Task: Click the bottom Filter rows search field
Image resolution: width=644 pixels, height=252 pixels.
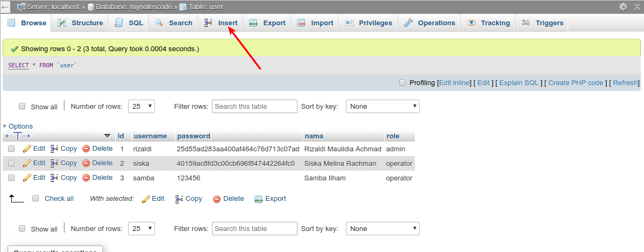Action: click(x=254, y=228)
